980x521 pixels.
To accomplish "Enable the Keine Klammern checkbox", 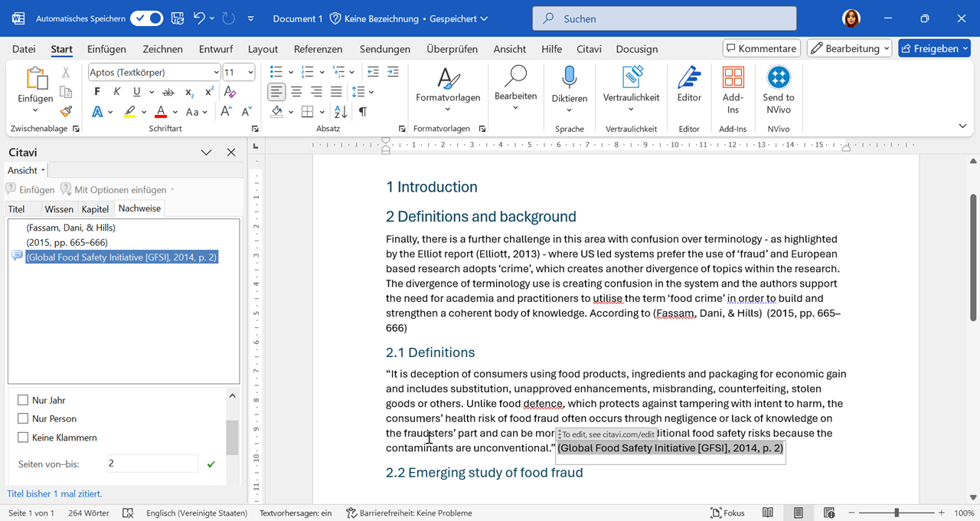I will [x=23, y=437].
